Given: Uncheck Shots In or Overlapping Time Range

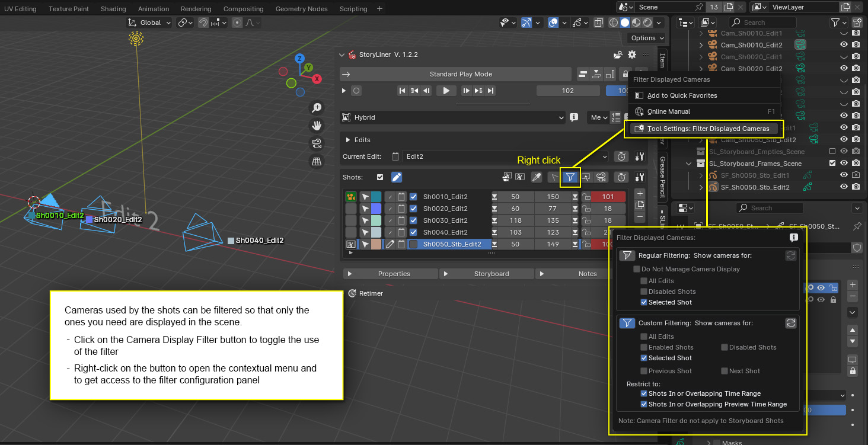Looking at the screenshot, I should coord(644,393).
